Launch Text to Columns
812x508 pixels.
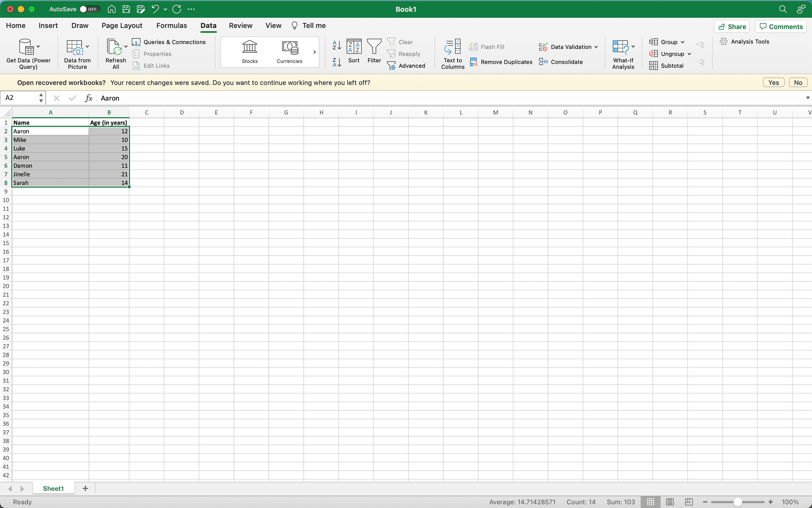[452, 54]
